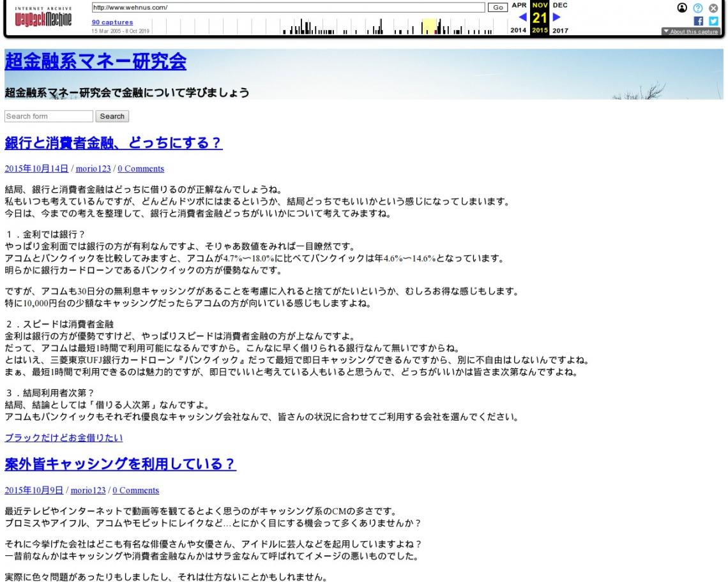The height and width of the screenshot is (582, 728).
Task: Click the highlighted 2015 section of timeline
Action: coord(429,26)
